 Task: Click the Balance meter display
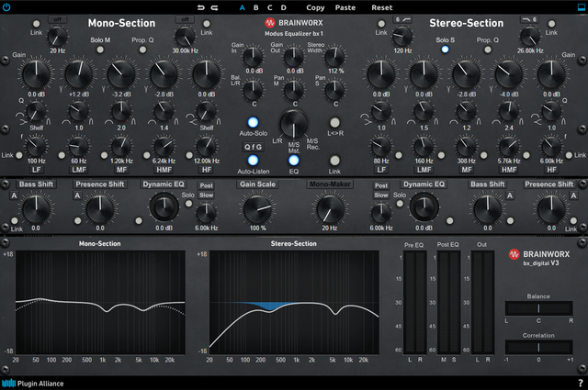pyautogui.click(x=538, y=308)
